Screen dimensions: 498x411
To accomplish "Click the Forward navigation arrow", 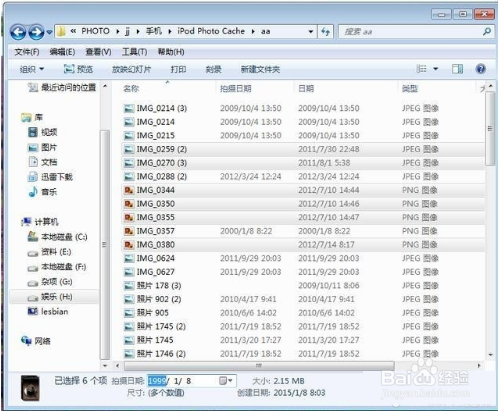I will coord(36,32).
